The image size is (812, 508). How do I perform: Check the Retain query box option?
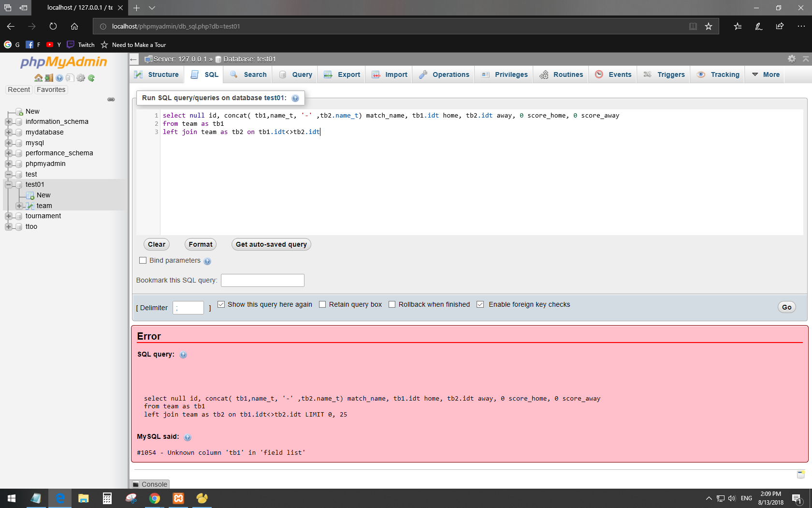click(322, 304)
